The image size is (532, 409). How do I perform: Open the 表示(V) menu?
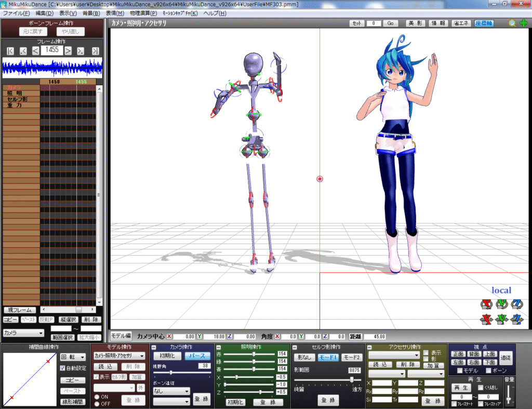pyautogui.click(x=68, y=13)
